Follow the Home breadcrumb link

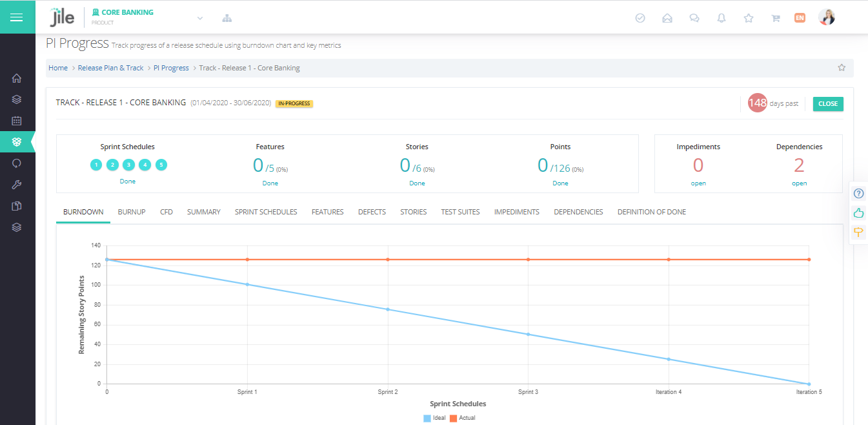pos(58,68)
